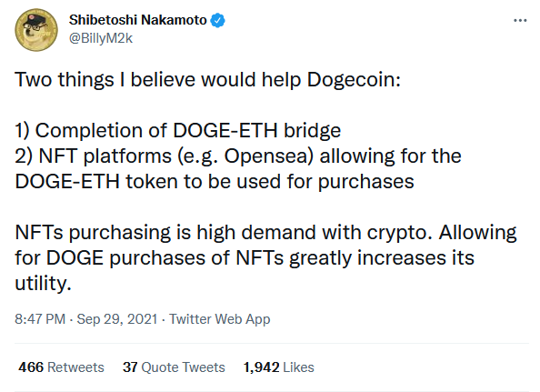Open the Doge coin profile avatar
The width and height of the screenshot is (540, 392).
click(x=36, y=30)
